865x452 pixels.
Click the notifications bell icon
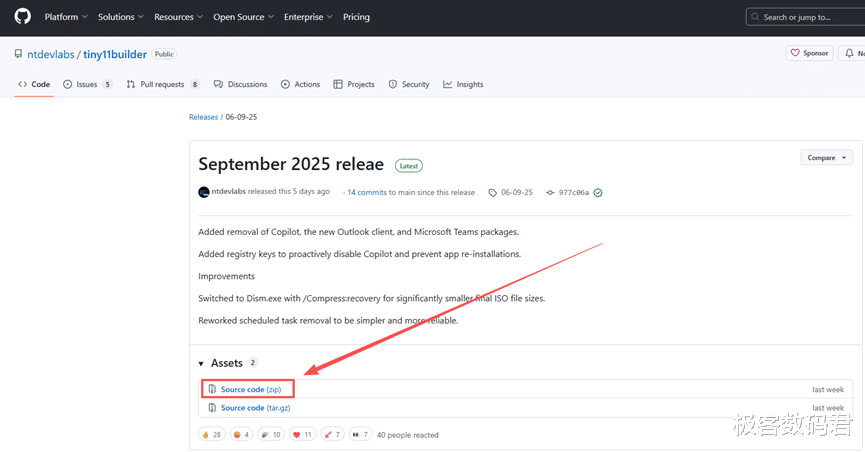click(850, 53)
